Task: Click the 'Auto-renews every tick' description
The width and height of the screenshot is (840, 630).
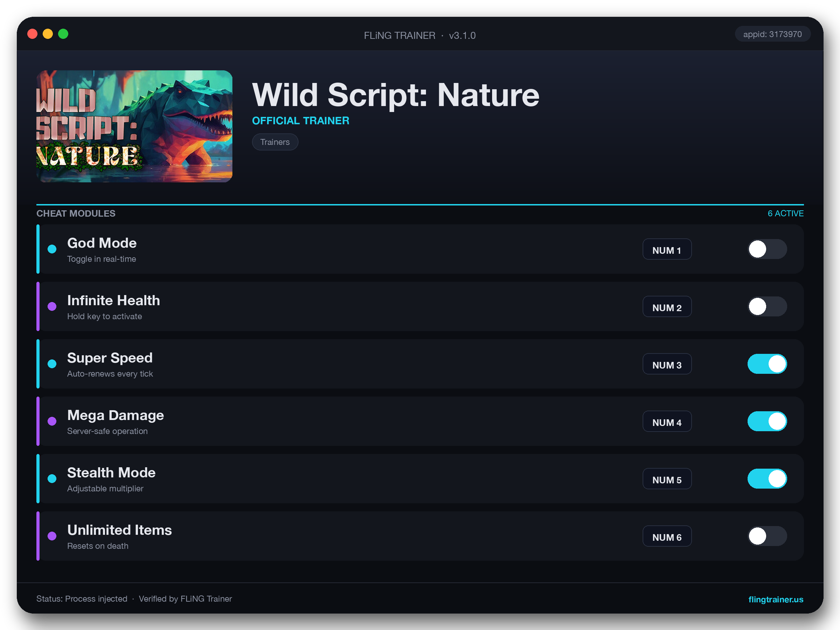Action: [110, 374]
